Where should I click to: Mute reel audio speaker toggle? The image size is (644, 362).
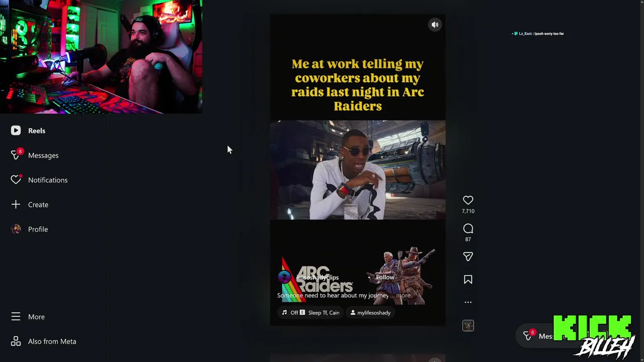[x=435, y=25]
